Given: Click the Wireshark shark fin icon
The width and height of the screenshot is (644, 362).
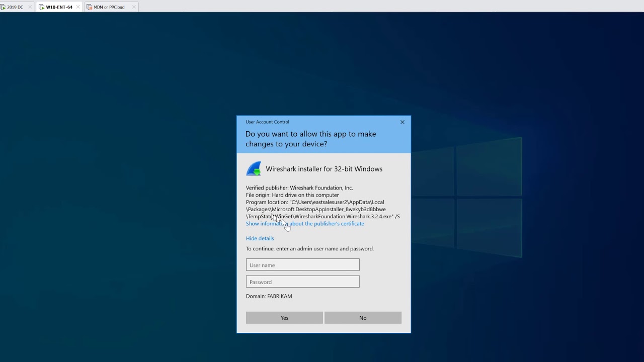Looking at the screenshot, I should pos(254,168).
